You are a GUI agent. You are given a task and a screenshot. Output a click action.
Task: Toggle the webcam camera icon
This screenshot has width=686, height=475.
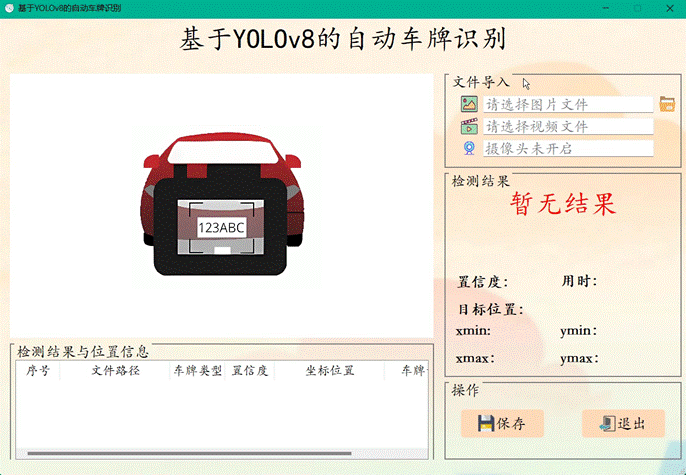point(469,148)
